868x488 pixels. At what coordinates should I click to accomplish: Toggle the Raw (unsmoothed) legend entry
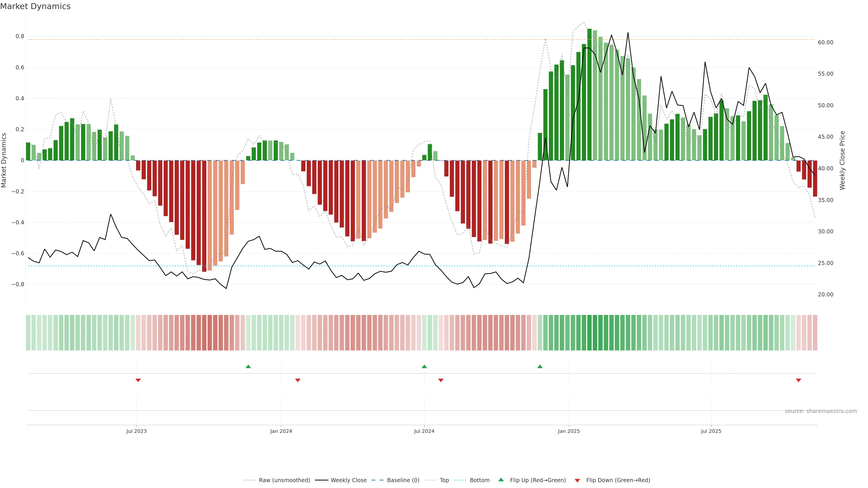click(284, 480)
